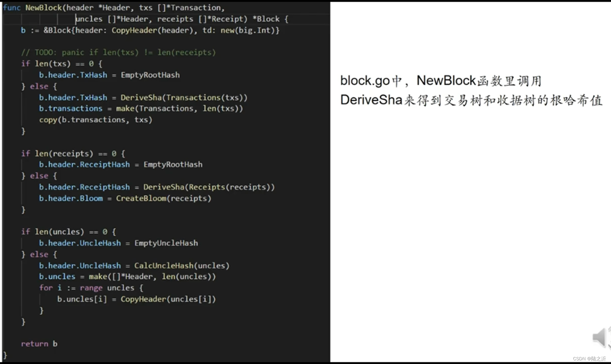Click 'b.uncles[i] = CopyHeader(uncles[i])' line

pos(137,299)
